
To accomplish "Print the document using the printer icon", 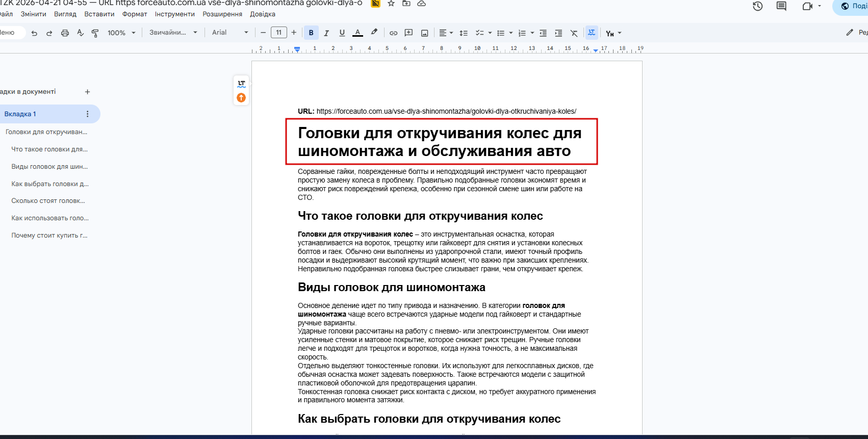I will pos(65,33).
